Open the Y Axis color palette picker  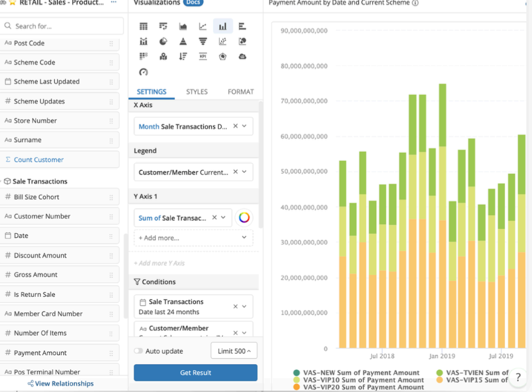[244, 218]
